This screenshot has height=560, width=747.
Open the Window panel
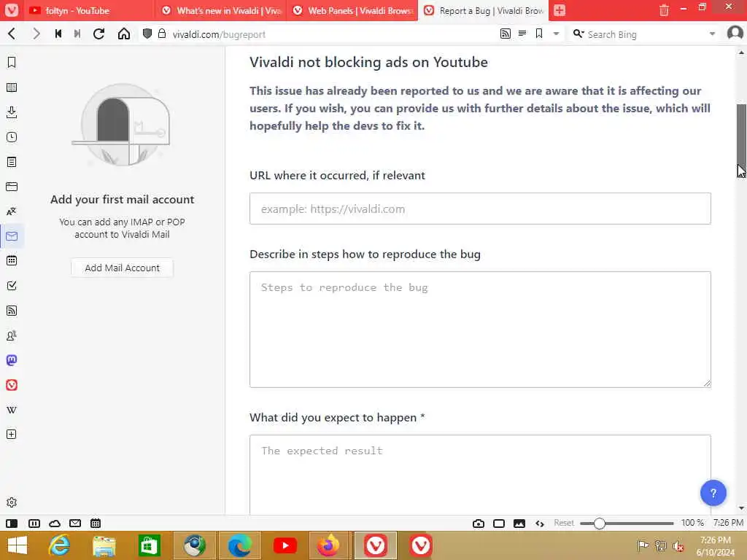(x=12, y=187)
